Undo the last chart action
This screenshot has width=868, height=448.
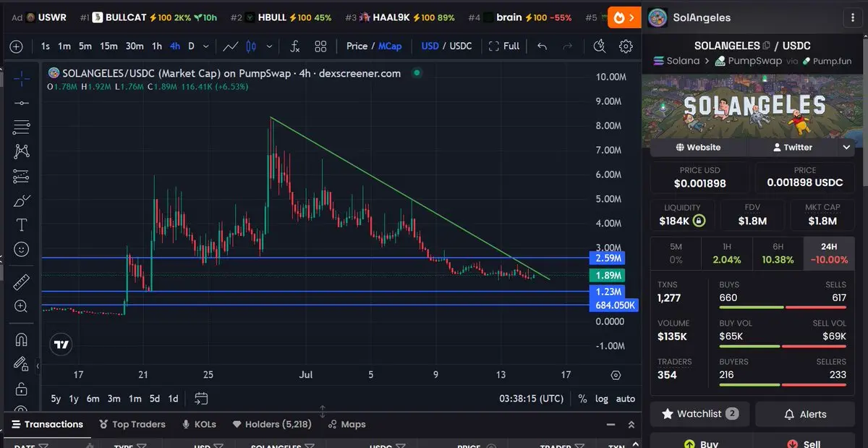(x=542, y=46)
